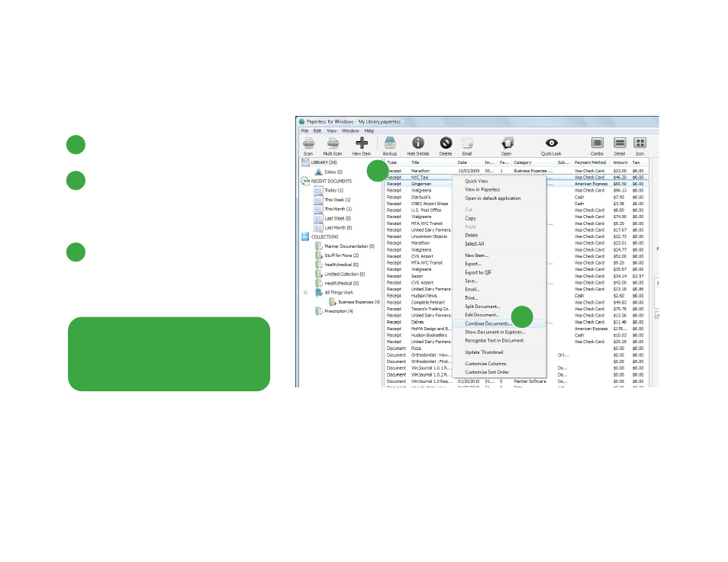Sort the list by the Type column header

[x=397, y=162]
